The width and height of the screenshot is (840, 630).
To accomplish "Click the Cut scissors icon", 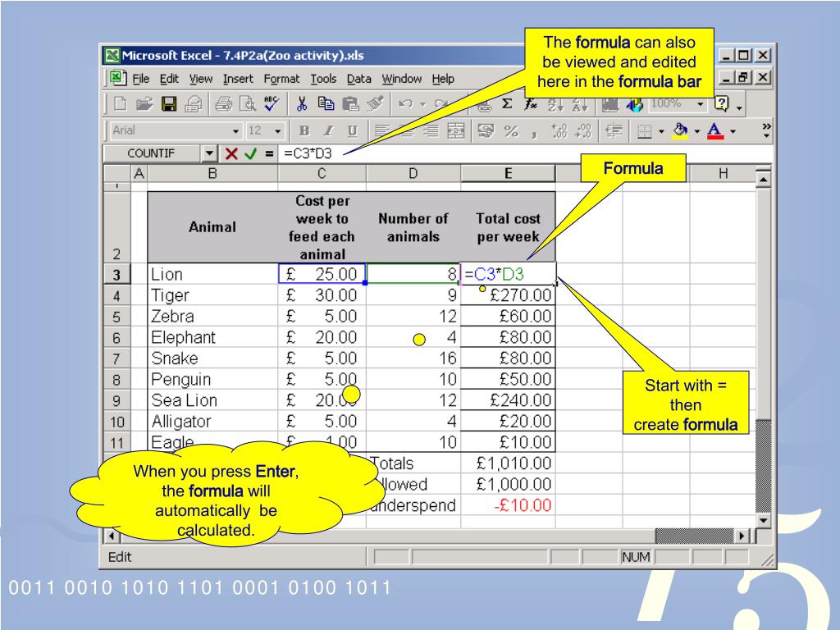I will (302, 104).
